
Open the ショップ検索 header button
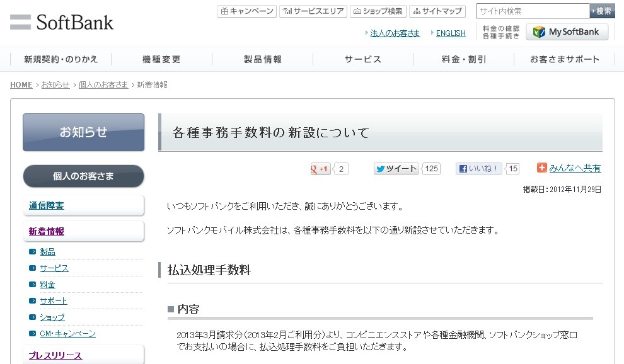point(378,11)
